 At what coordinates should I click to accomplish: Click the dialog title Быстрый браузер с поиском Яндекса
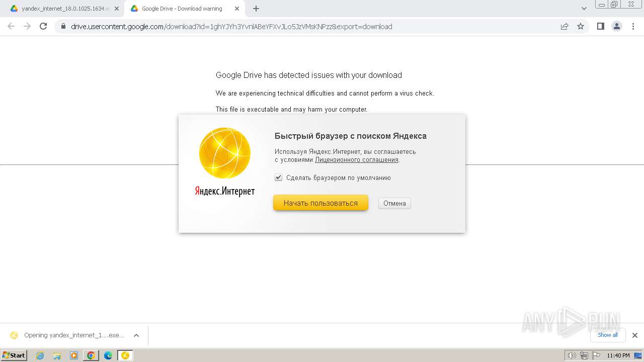(351, 136)
